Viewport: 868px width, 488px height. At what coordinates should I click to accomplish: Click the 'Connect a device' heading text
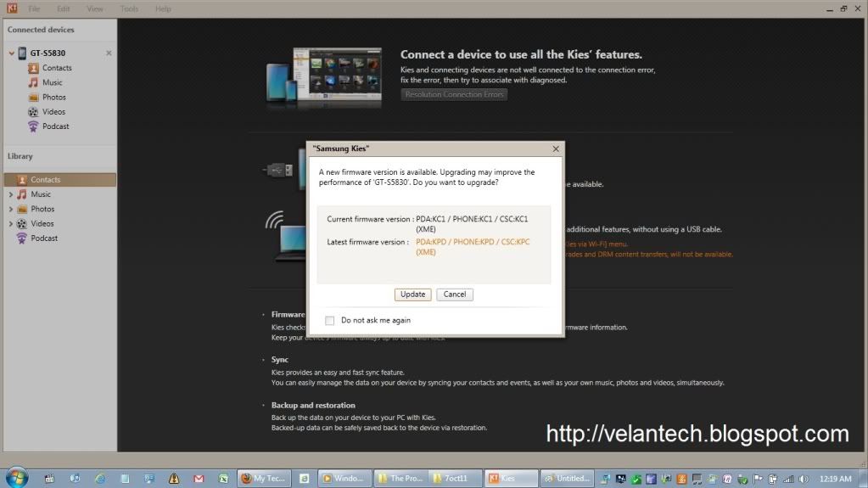tap(521, 54)
